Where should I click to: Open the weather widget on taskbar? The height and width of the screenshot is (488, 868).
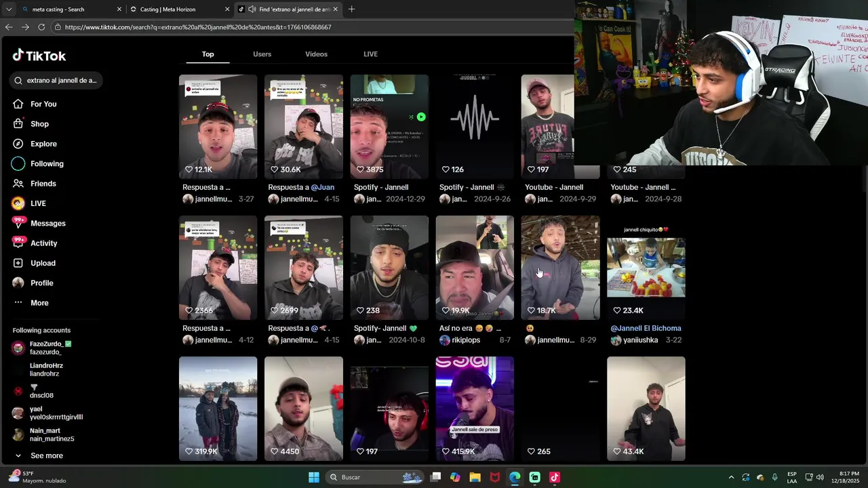pos(37,477)
